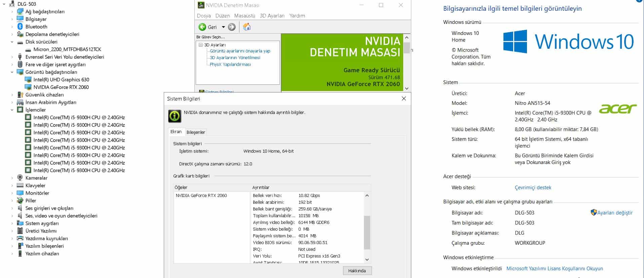Collapse 3D Ayarları tree in NVIDIA panel
The image size is (644, 278).
click(x=200, y=45)
